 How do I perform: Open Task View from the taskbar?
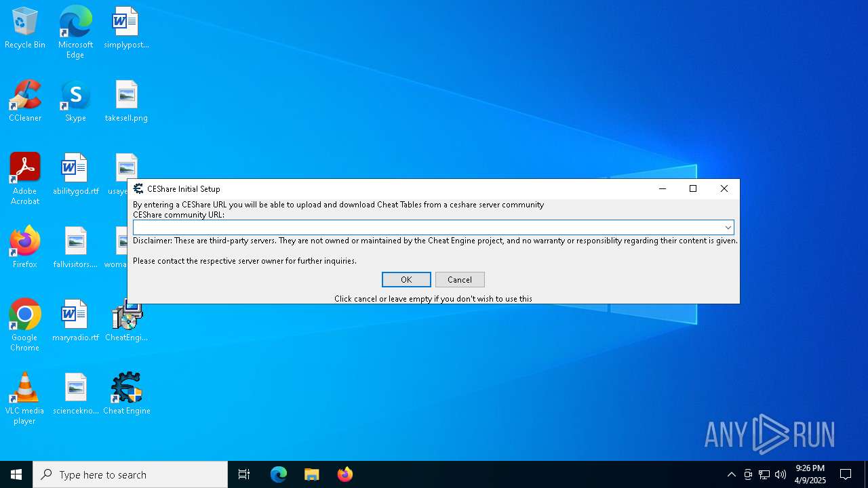244,474
